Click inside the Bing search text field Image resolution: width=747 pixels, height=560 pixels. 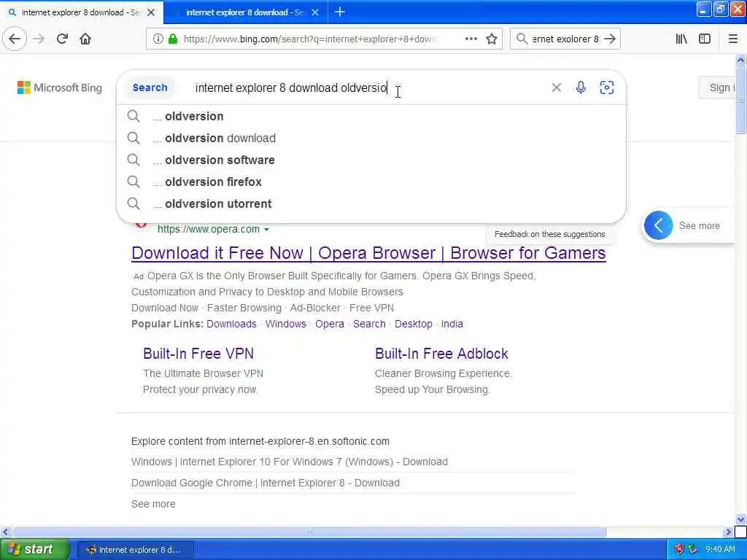(x=367, y=87)
